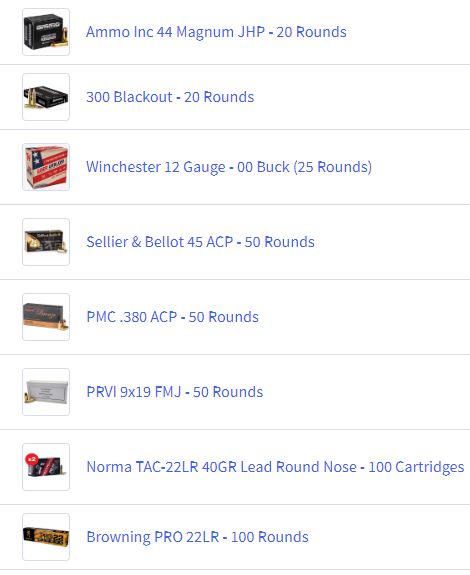Click the Browning buckmark logo on box image

click(28, 534)
